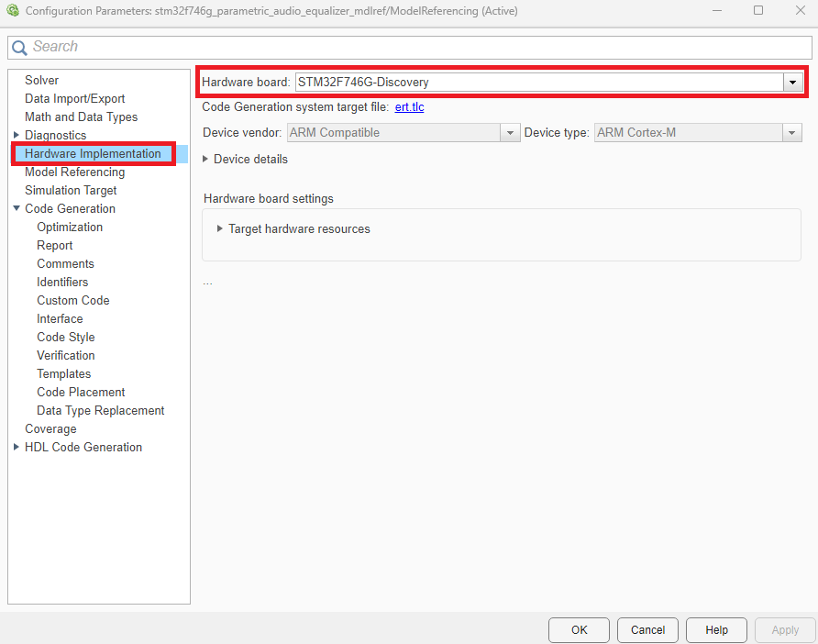Open the Device vendor dropdown arrow
Screen dimensions: 818x644
coord(511,131)
